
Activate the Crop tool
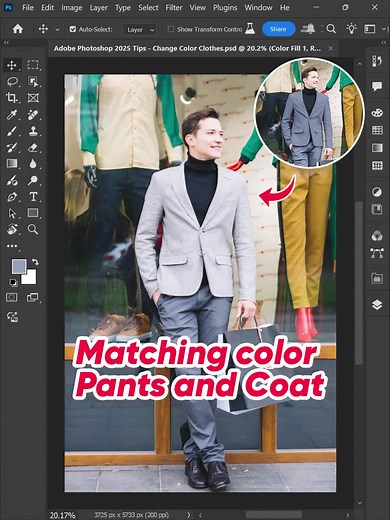click(12, 98)
